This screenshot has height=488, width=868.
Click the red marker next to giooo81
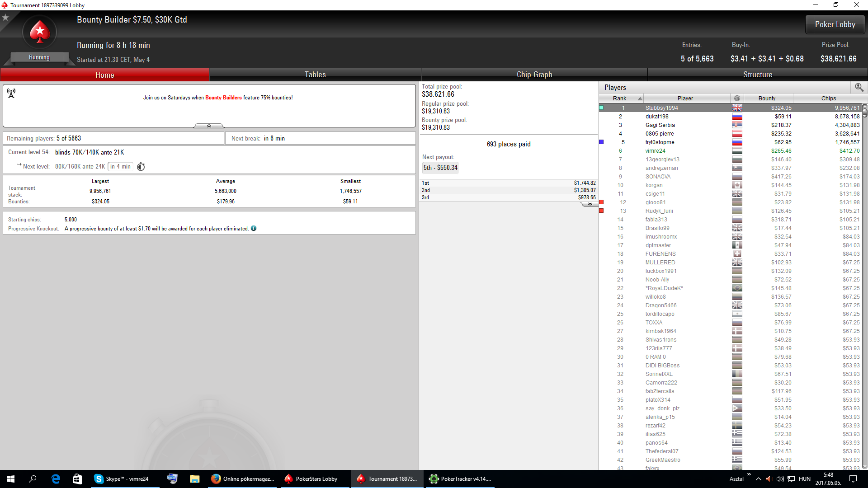tap(601, 202)
